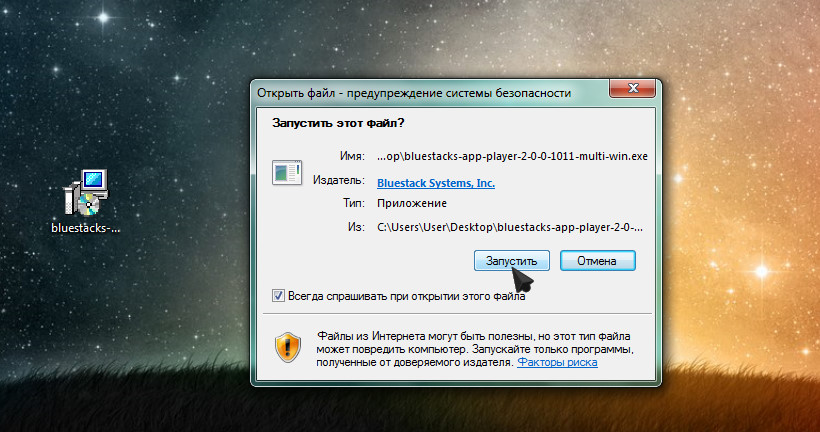Click the dialog title Открыть файл - предупреждение
Viewport: 820px width, 432px height.
point(414,93)
